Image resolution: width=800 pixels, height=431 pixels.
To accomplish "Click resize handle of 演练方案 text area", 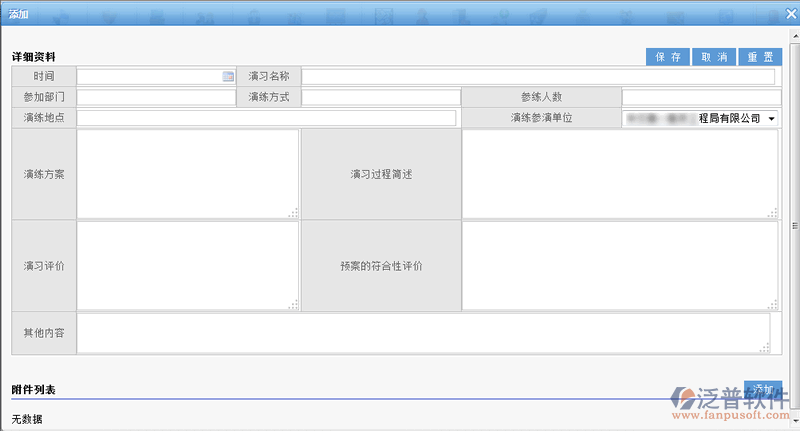I will tap(293, 213).
